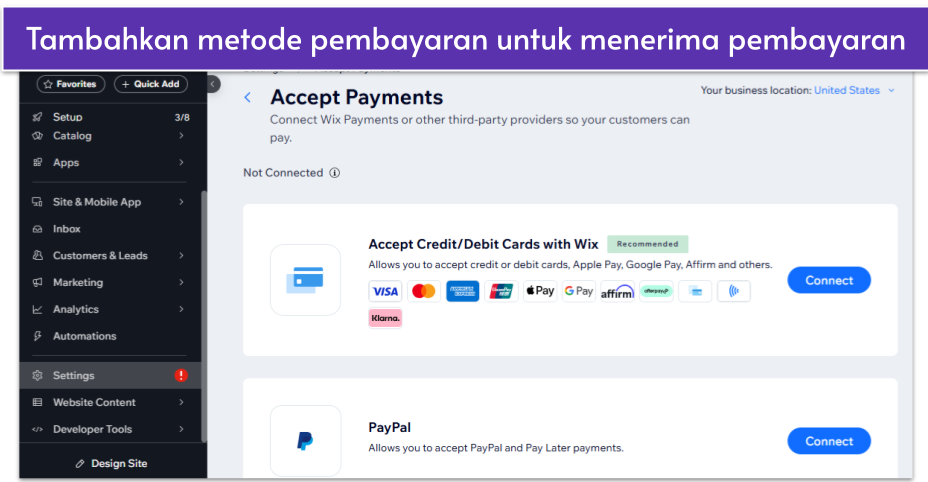Click the Visa card logo
Image resolution: width=928 pixels, height=482 pixels.
click(385, 291)
